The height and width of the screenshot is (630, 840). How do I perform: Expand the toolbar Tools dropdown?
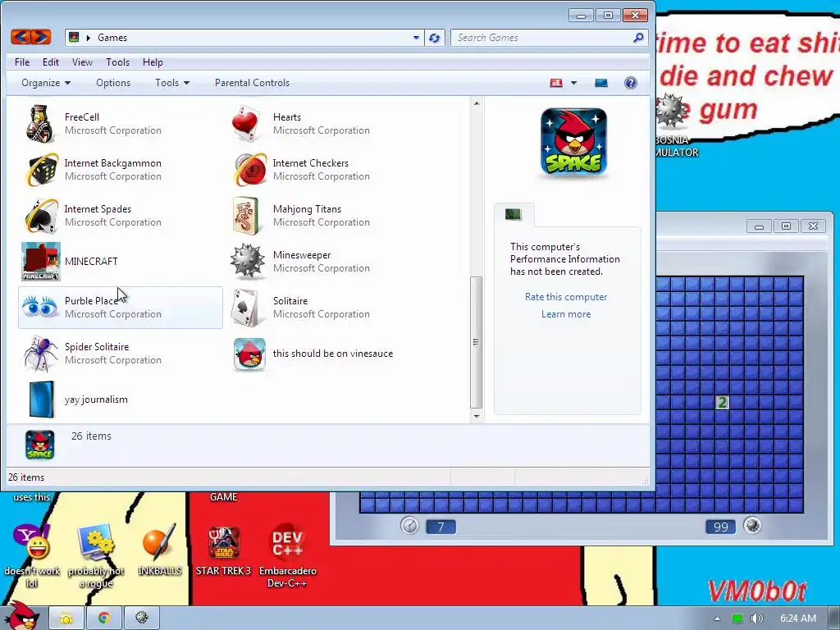click(x=172, y=83)
